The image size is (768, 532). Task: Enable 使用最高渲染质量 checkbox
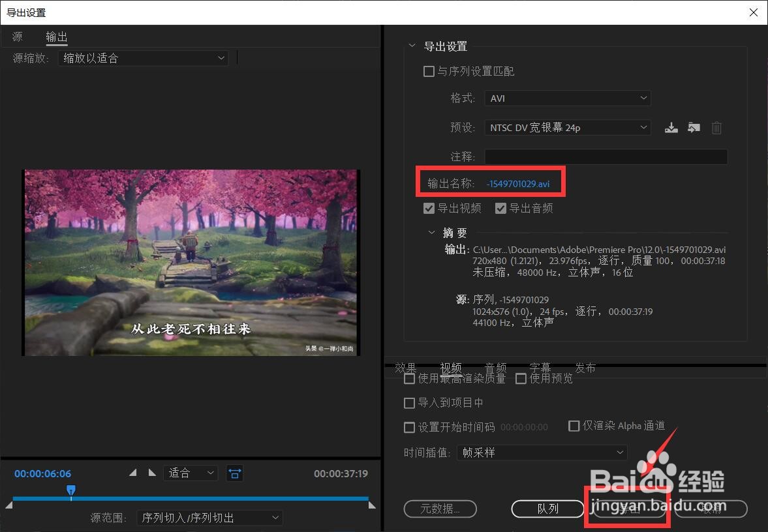(409, 379)
